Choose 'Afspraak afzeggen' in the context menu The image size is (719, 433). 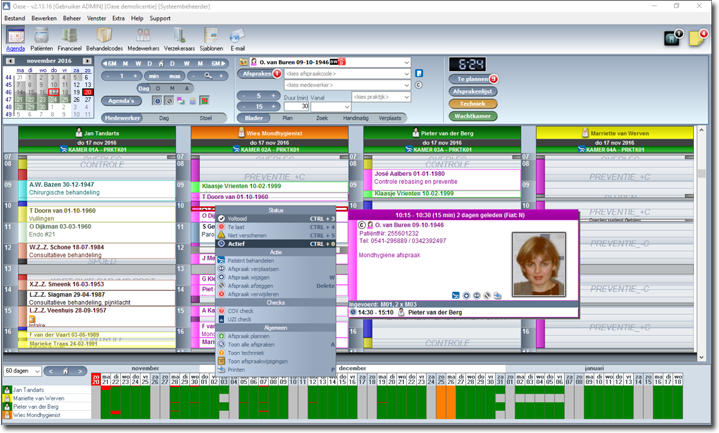click(x=276, y=285)
